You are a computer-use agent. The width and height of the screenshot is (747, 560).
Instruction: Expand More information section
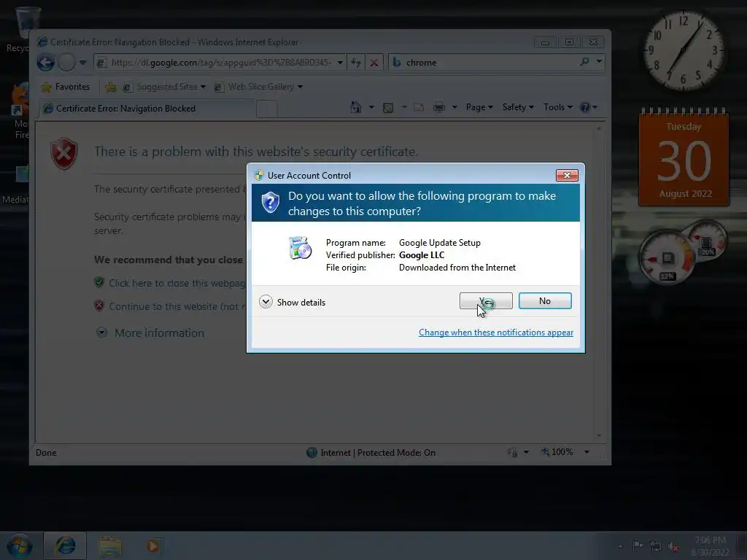(150, 332)
